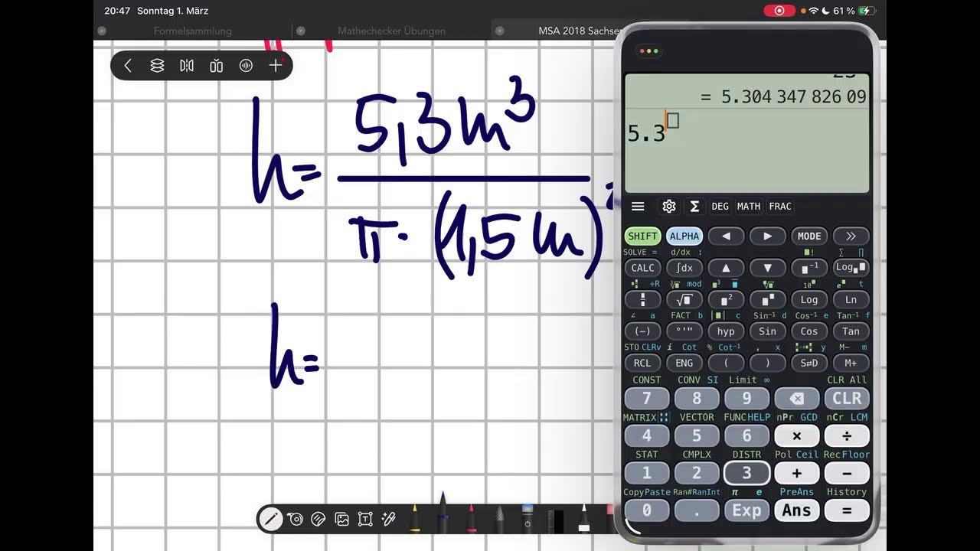Tap the Ans button on calculator

coord(797,510)
